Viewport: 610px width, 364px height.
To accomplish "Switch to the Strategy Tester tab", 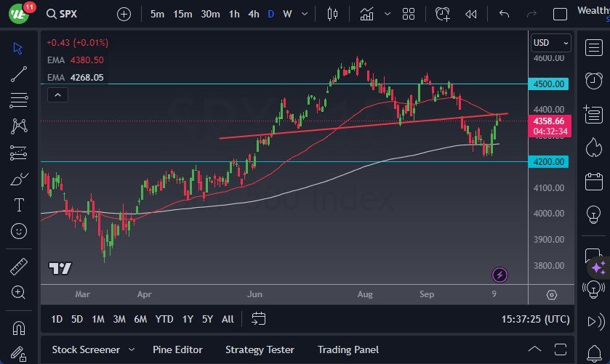I will (260, 349).
